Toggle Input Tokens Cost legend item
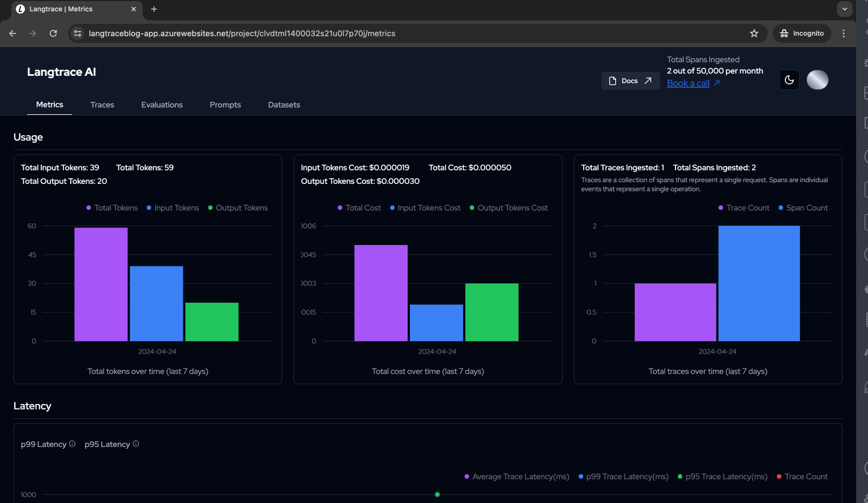Screen dimensions: 868x503 click(425, 208)
